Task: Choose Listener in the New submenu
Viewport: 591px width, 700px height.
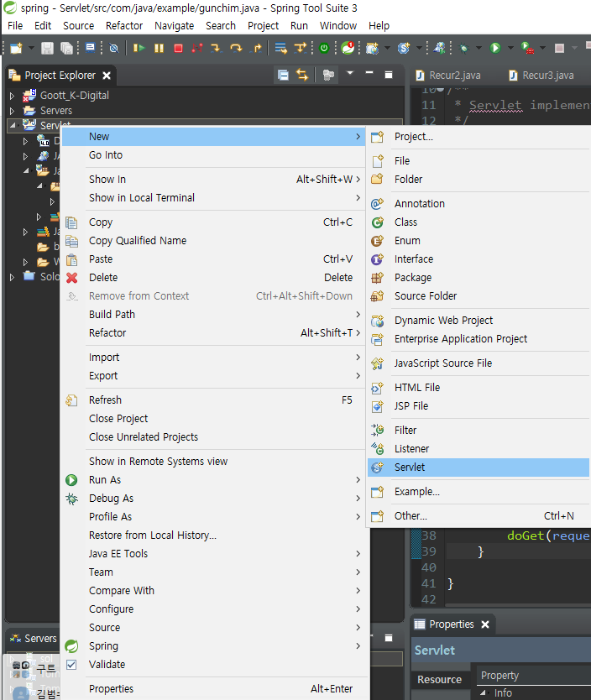Action: tap(479, 449)
